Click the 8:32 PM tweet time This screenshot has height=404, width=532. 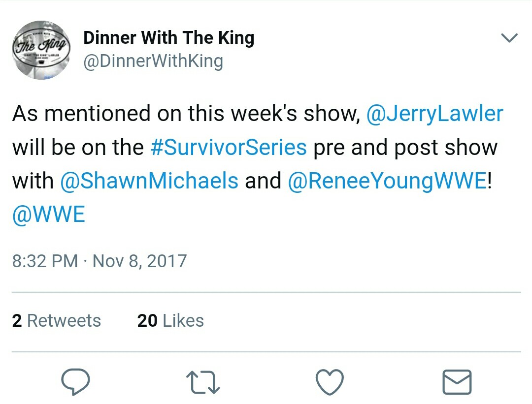pos(45,260)
